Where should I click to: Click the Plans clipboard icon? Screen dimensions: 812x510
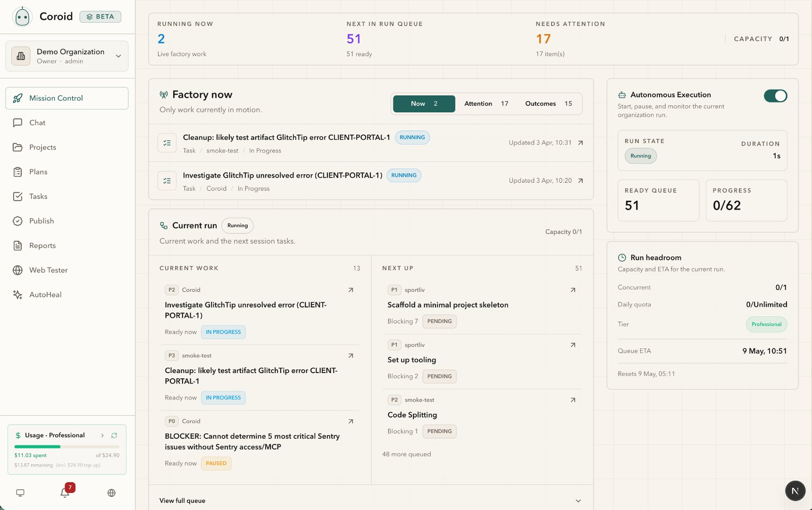click(x=17, y=172)
